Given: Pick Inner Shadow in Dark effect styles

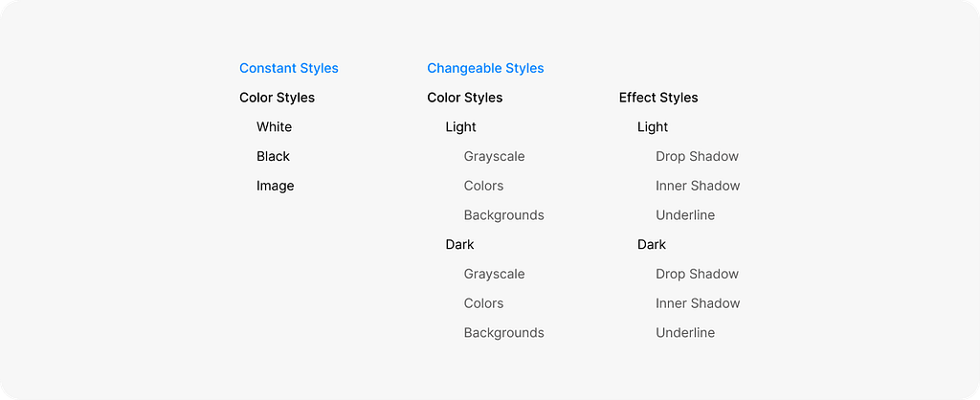Looking at the screenshot, I should (x=698, y=303).
